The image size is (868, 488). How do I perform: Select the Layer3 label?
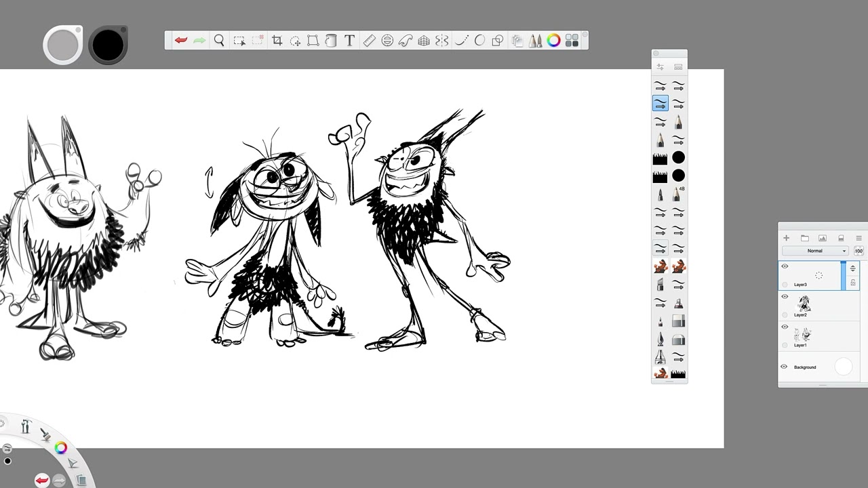(800, 285)
